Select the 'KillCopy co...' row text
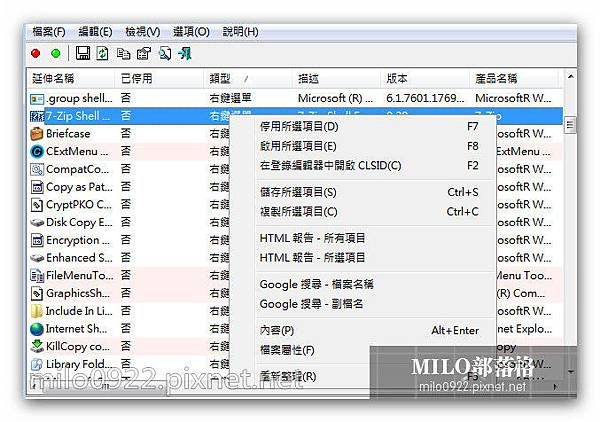The height and width of the screenshot is (422, 600). pyautogui.click(x=78, y=346)
